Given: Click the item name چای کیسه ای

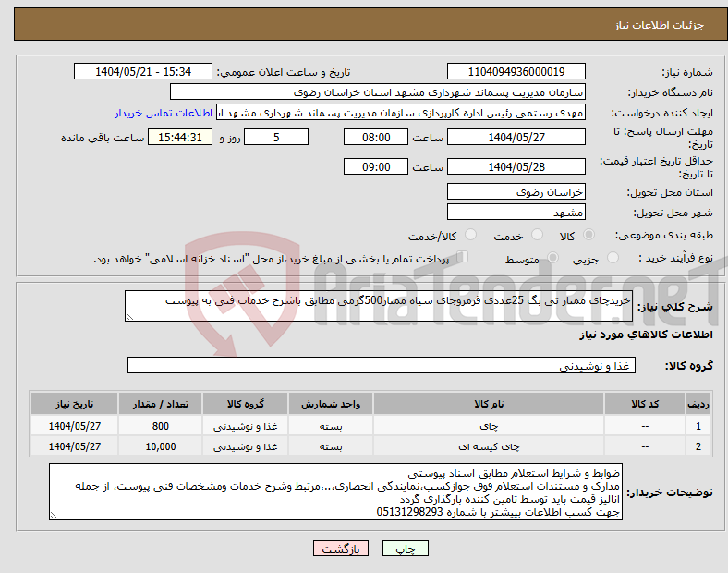Looking at the screenshot, I should click(x=489, y=446).
